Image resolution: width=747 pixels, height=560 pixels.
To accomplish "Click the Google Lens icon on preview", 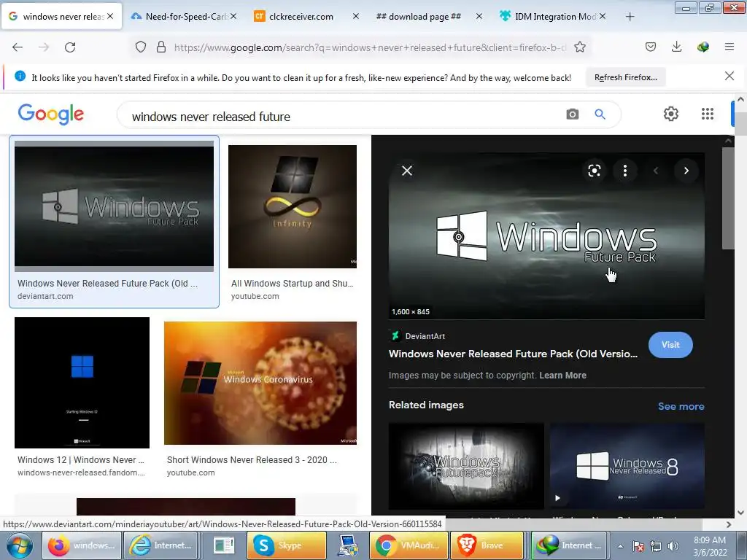I will click(x=594, y=171).
